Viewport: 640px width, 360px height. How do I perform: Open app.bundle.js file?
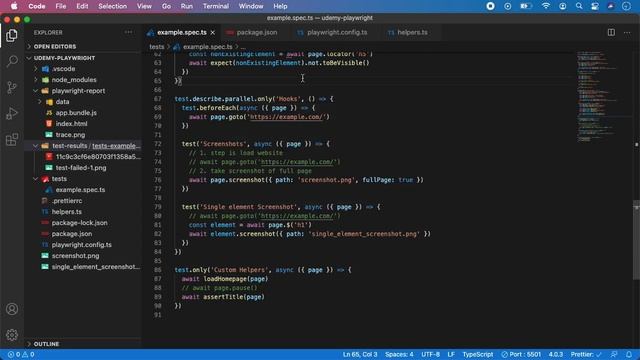[76, 113]
